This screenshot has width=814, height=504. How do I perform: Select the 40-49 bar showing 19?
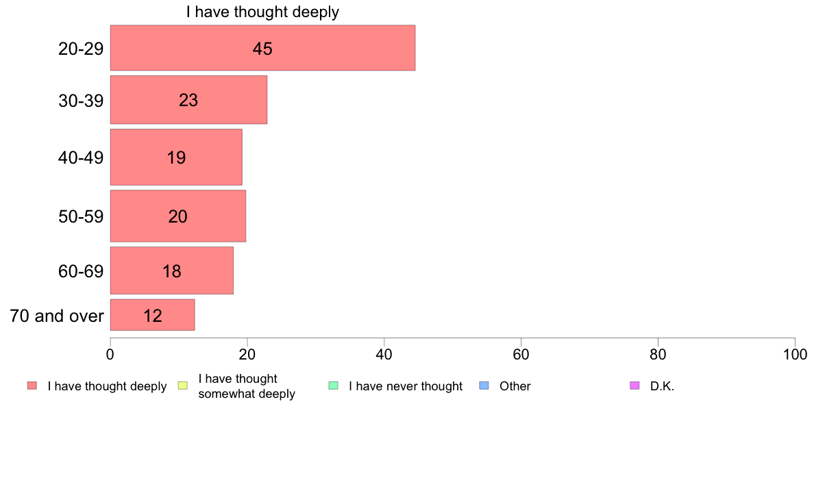[x=176, y=157]
